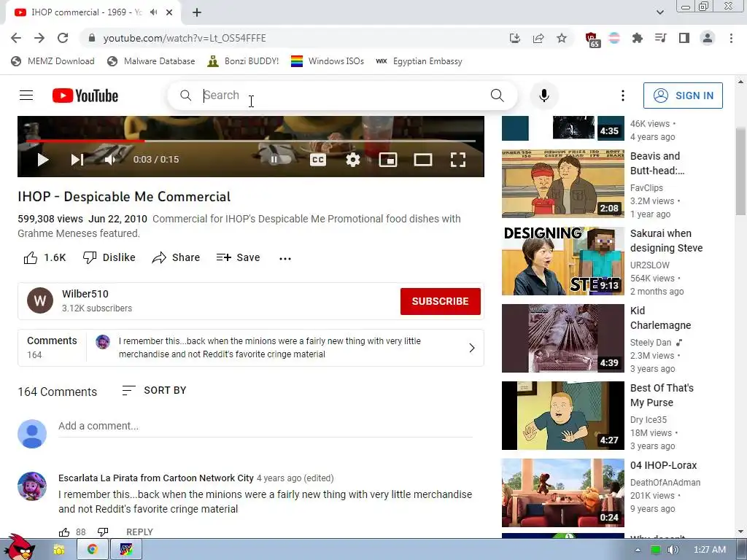This screenshot has width=747, height=560.
Task: Like the video thumbs-up 1.6K
Action: (x=44, y=257)
